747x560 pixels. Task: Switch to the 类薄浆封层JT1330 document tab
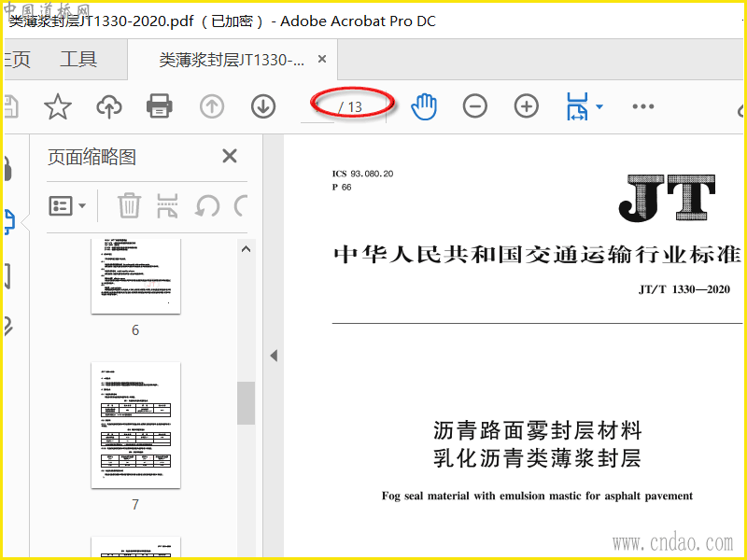[x=232, y=60]
